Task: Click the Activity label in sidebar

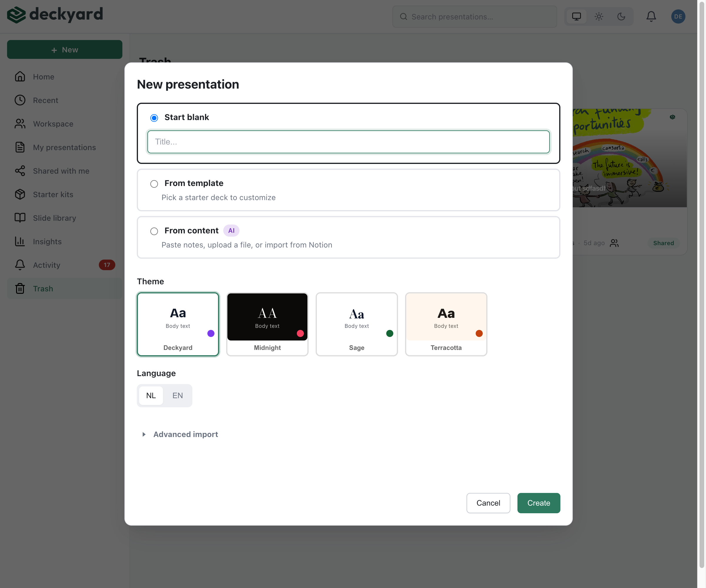Action: 46,265
